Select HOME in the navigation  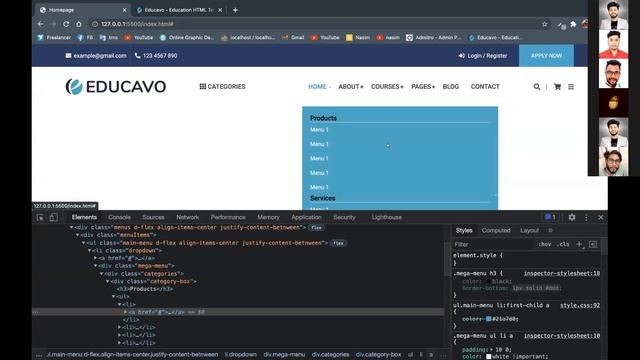pyautogui.click(x=317, y=87)
